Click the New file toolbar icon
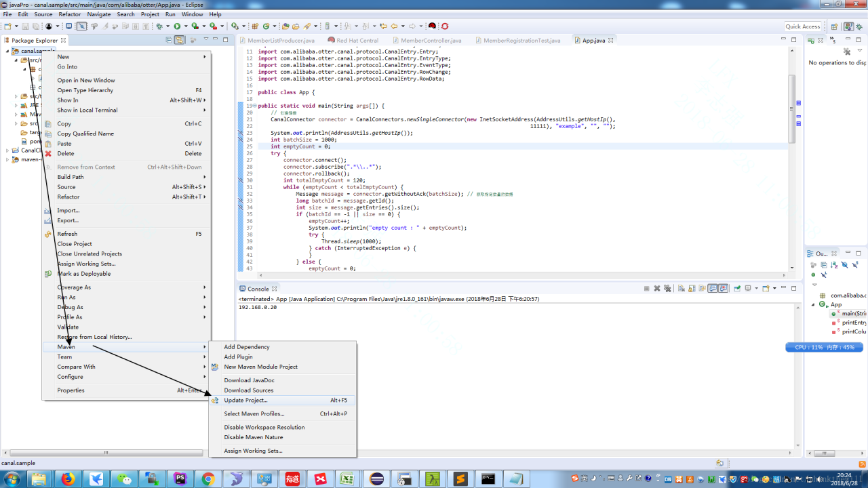The width and height of the screenshot is (868, 488). pos(7,26)
